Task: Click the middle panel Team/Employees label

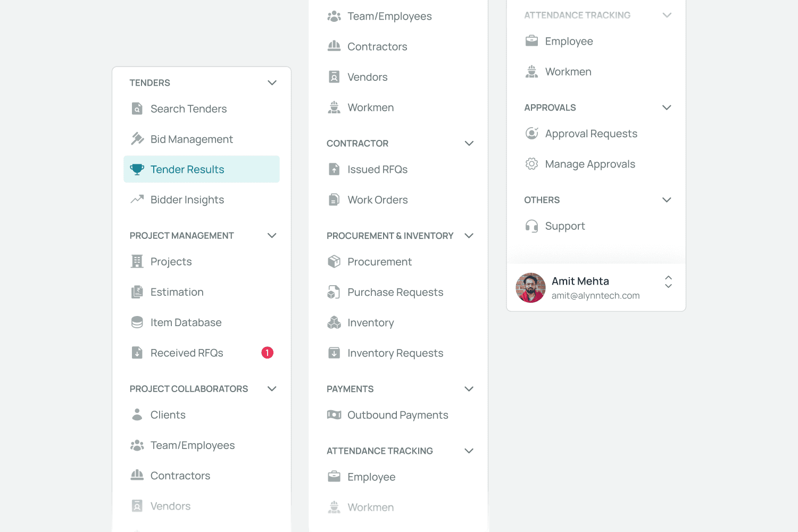Action: tap(389, 16)
